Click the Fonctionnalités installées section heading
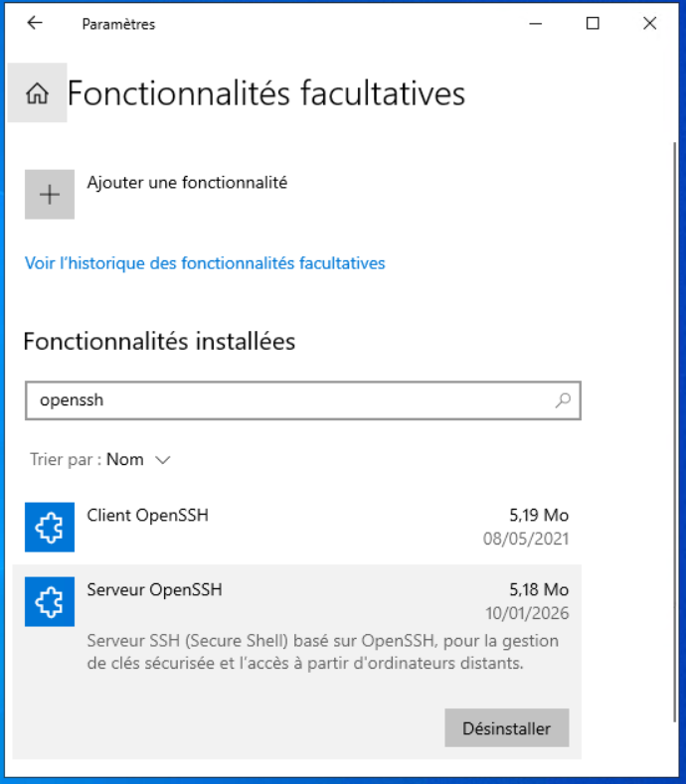The width and height of the screenshot is (686, 784). click(159, 342)
